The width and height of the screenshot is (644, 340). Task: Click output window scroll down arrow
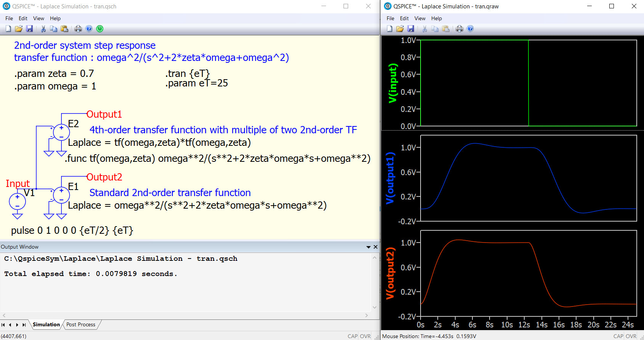click(375, 307)
